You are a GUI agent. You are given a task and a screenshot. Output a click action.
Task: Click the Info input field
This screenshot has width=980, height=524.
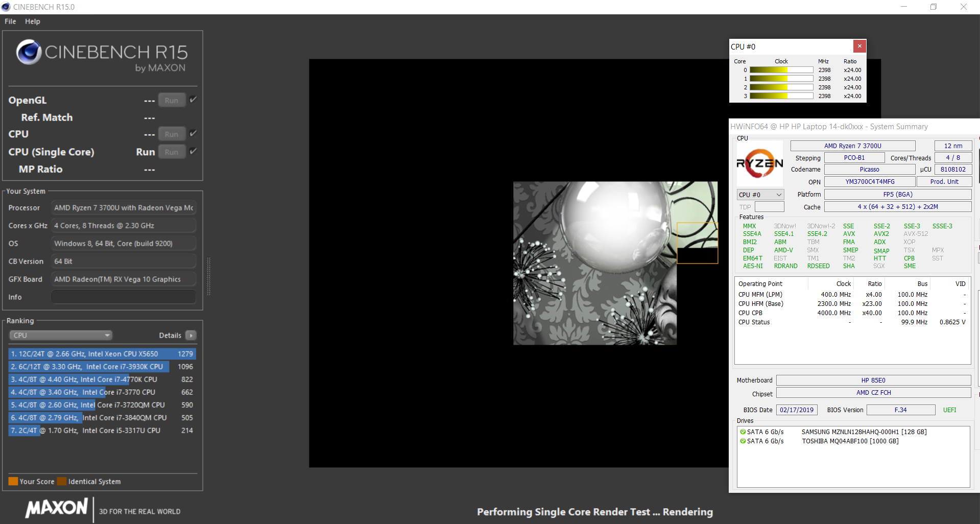click(x=124, y=297)
